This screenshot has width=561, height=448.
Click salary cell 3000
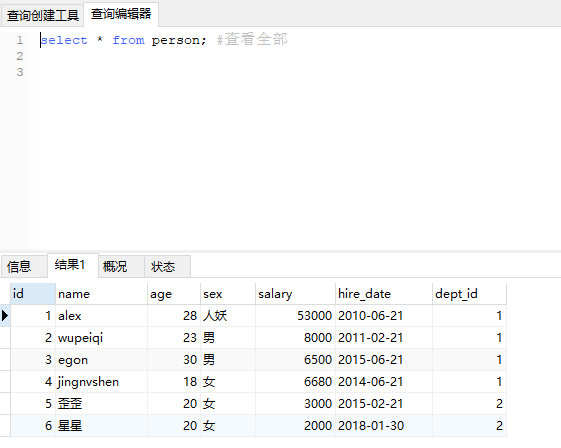pyautogui.click(x=295, y=404)
